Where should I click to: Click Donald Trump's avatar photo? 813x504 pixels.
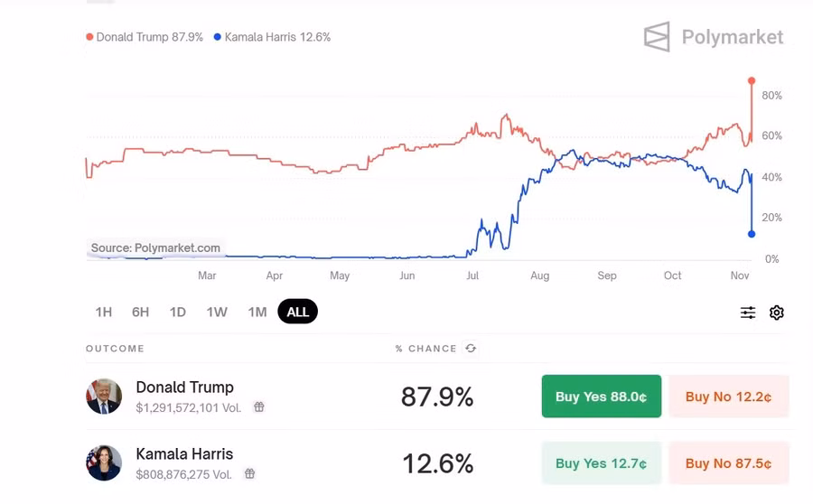[x=104, y=397]
